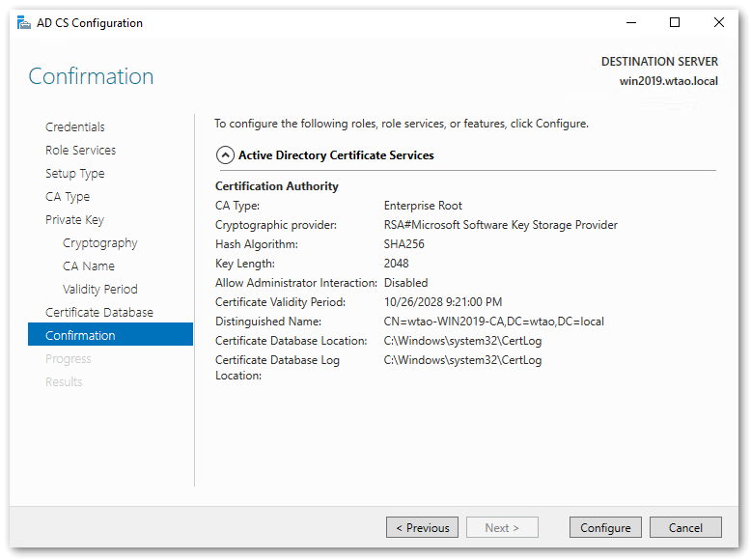This screenshot has width=751, height=560.
Task: Open the Validity Period sub-step
Action: (x=100, y=289)
